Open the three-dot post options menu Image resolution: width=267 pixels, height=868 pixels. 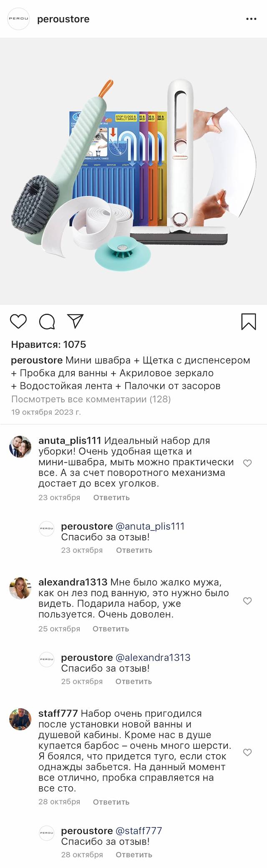[251, 19]
